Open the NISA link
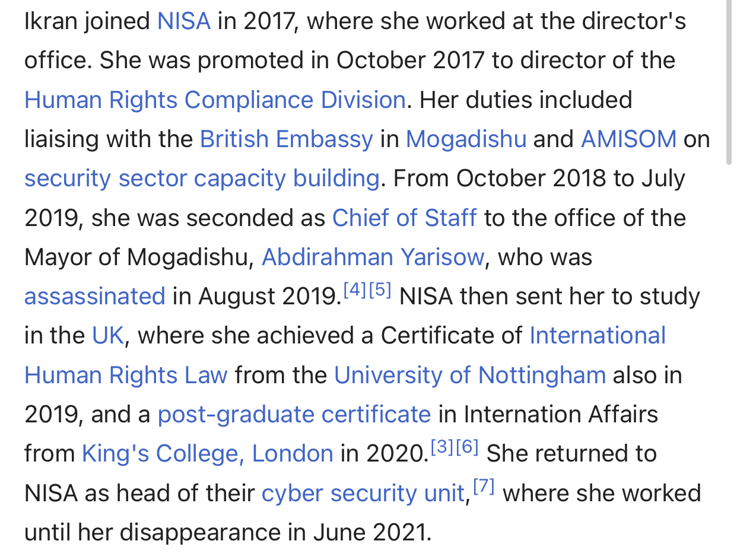 tap(183, 21)
